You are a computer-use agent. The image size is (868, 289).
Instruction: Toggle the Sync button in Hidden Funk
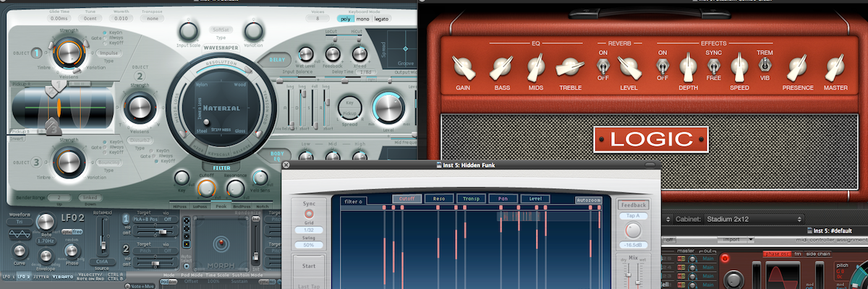point(310,214)
